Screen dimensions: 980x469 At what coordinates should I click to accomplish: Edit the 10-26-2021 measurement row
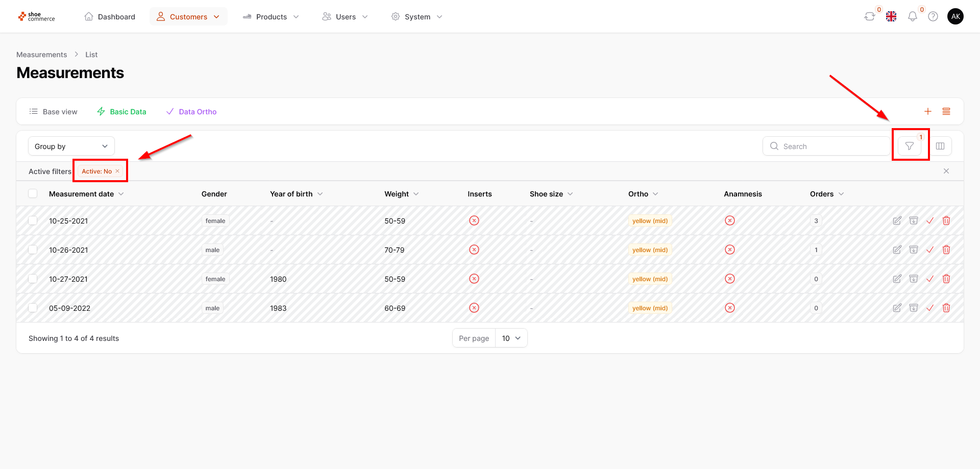click(x=897, y=250)
